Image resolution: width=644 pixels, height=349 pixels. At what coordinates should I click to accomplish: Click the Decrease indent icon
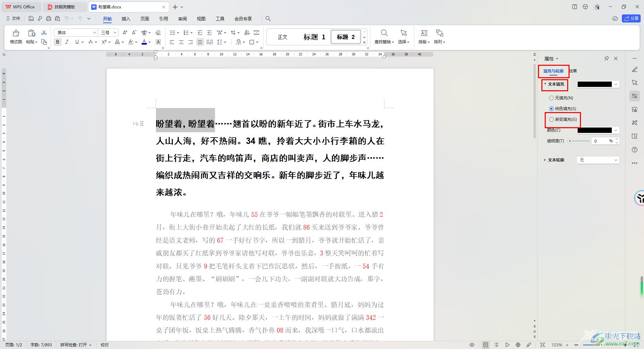(200, 33)
